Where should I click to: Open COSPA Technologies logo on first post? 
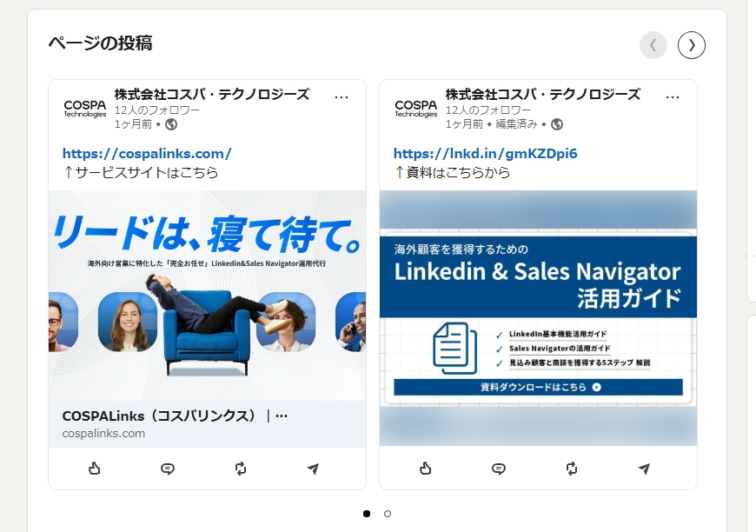85,108
